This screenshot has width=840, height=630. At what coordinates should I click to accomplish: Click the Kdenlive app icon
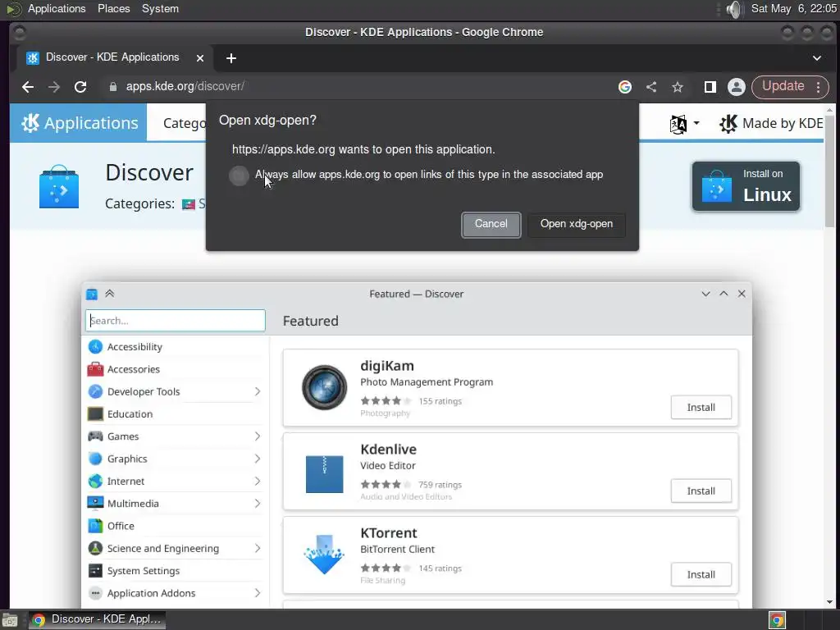tap(325, 474)
